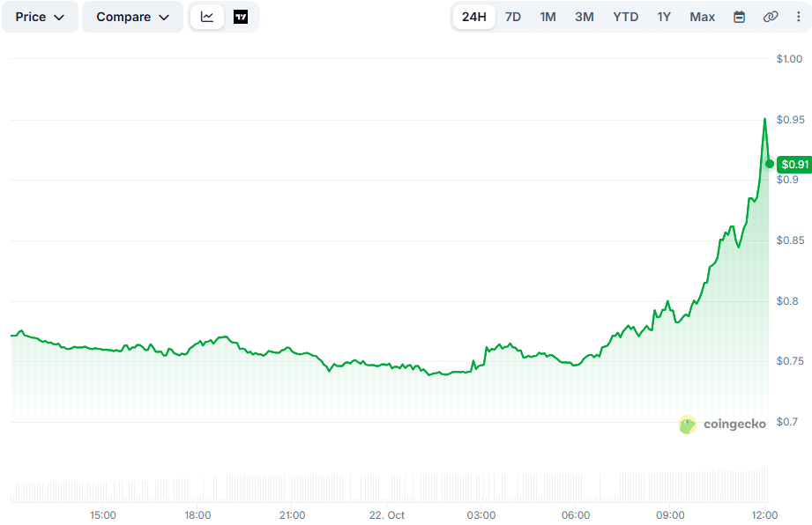Click the $0.75 axis label
Image resolution: width=812 pixels, height=525 pixels.
[x=790, y=361]
